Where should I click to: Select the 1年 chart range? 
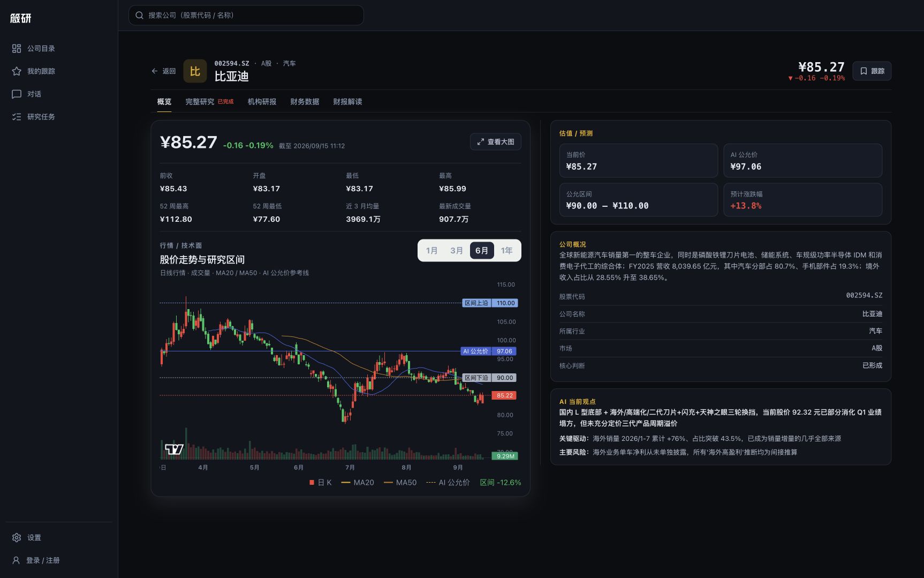click(x=506, y=251)
